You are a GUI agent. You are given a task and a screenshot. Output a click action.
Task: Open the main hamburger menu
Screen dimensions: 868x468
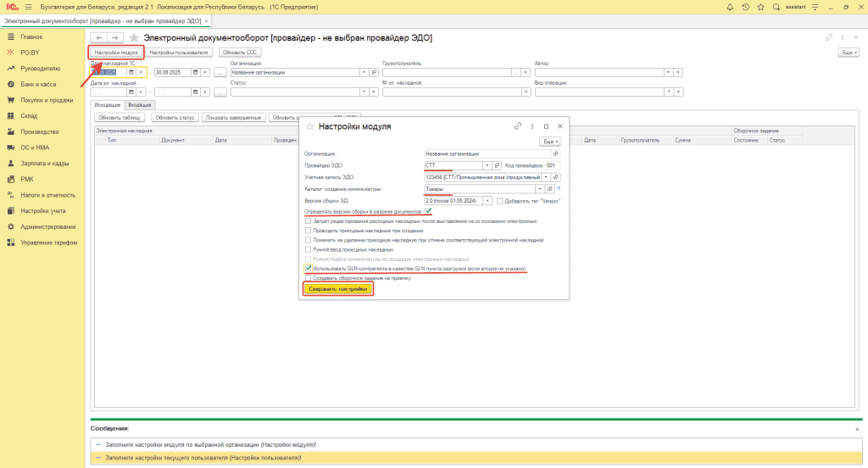(29, 6)
